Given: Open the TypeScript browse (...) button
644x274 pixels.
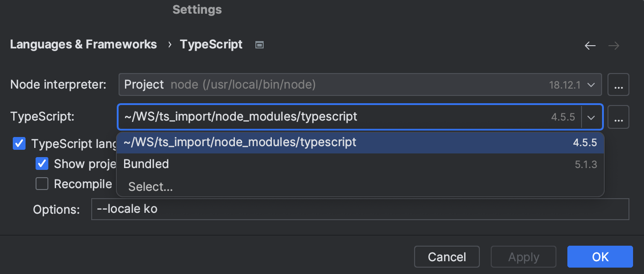Looking at the screenshot, I should 618,117.
